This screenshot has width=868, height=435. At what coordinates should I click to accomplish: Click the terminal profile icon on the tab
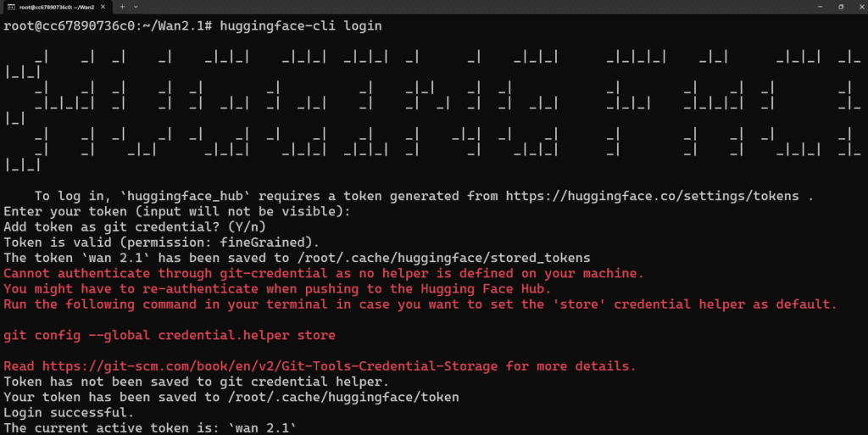(11, 7)
